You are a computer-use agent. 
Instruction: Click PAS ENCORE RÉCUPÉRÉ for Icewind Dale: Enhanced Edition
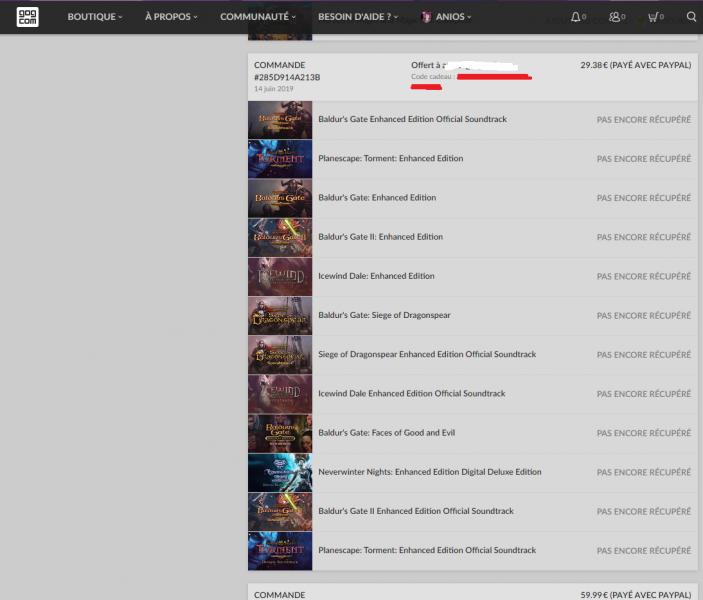(x=644, y=277)
